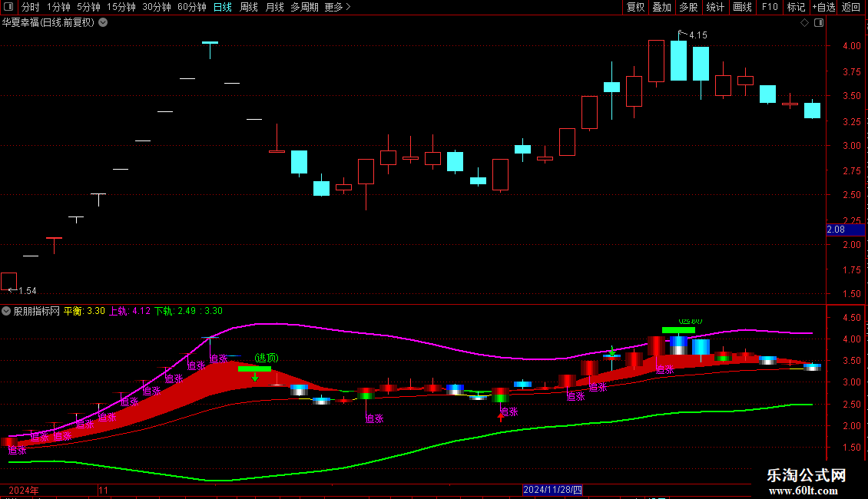The width and height of the screenshot is (868, 499).
Task: Click the left green 逃顶 signal bar
Action: pyautogui.click(x=255, y=368)
